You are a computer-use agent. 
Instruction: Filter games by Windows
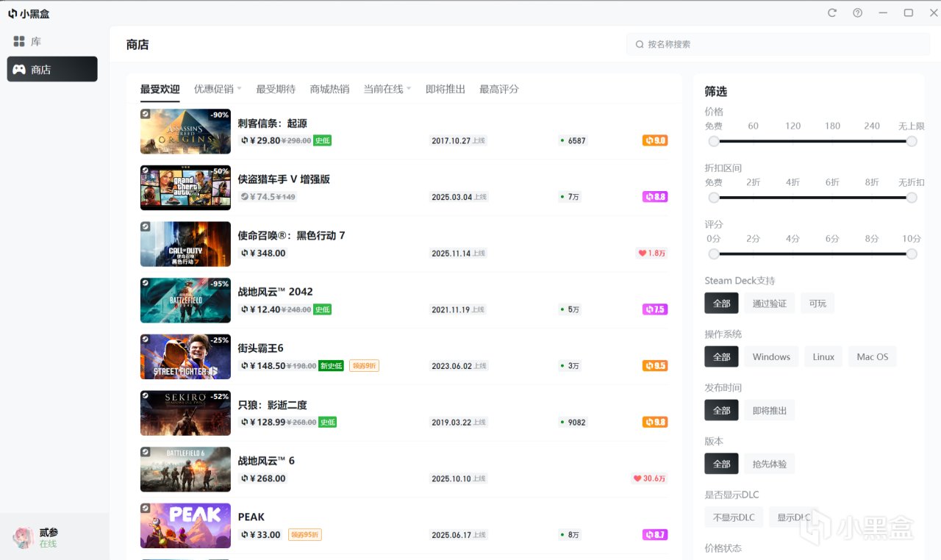pyautogui.click(x=771, y=357)
